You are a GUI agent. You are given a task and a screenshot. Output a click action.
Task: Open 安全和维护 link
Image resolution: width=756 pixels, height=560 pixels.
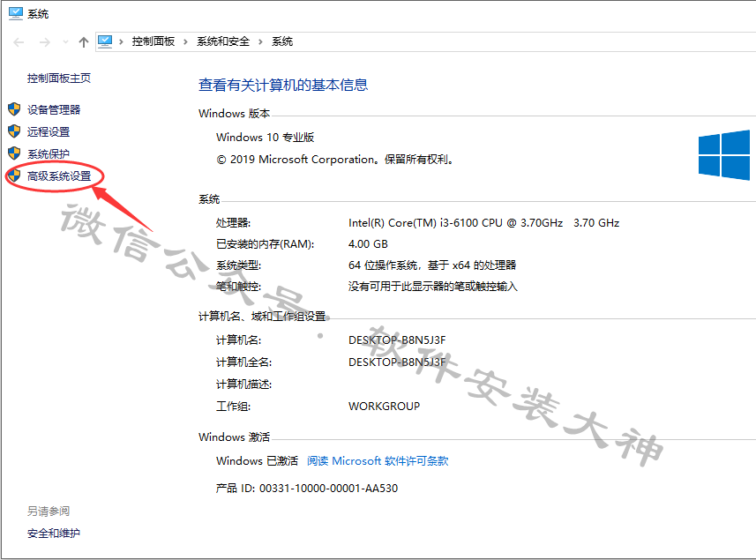coord(54,533)
